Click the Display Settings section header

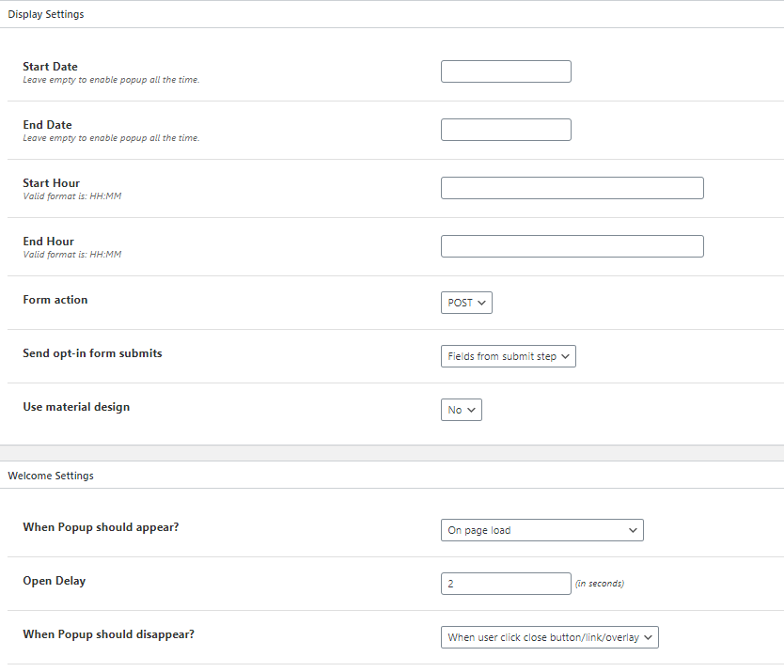click(x=46, y=14)
